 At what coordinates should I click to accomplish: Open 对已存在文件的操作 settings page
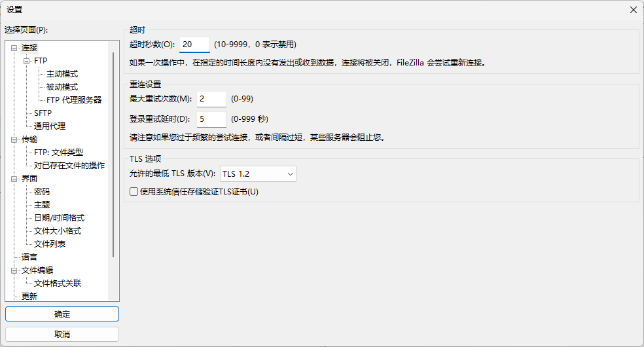(69, 166)
